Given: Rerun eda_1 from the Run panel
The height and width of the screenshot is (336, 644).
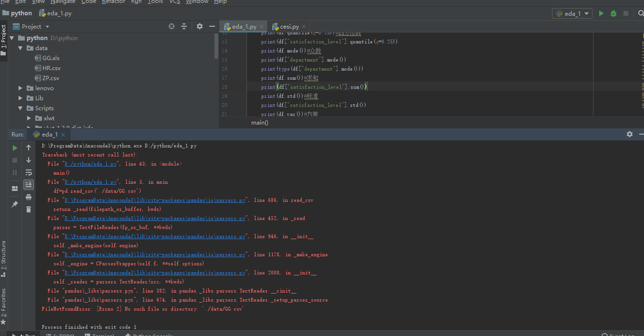Looking at the screenshot, I should 15,148.
